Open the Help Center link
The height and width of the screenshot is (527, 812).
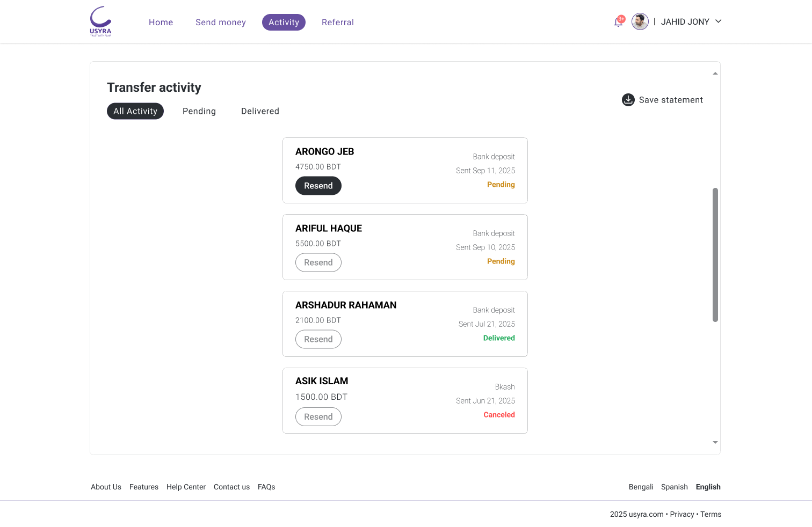[186, 487]
